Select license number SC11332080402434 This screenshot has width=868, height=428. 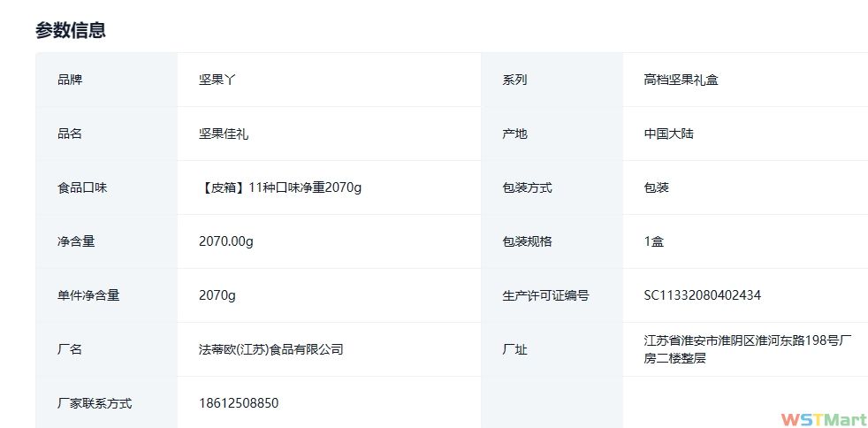click(x=703, y=295)
